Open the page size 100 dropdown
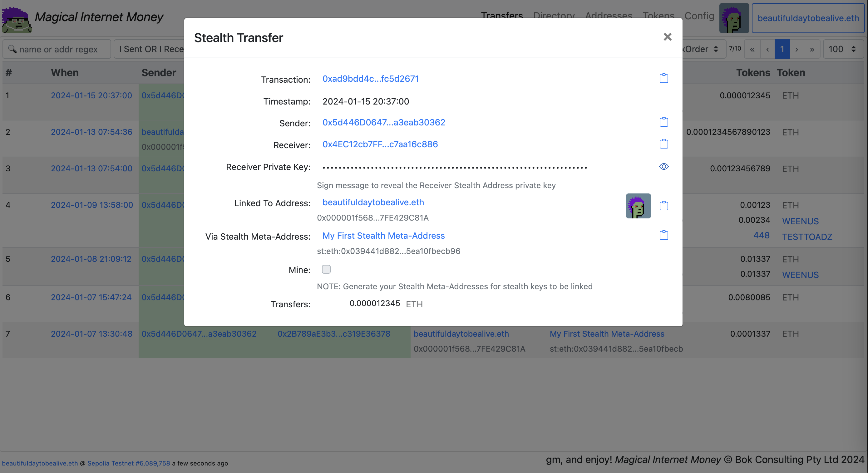The width and height of the screenshot is (868, 473). coord(842,49)
